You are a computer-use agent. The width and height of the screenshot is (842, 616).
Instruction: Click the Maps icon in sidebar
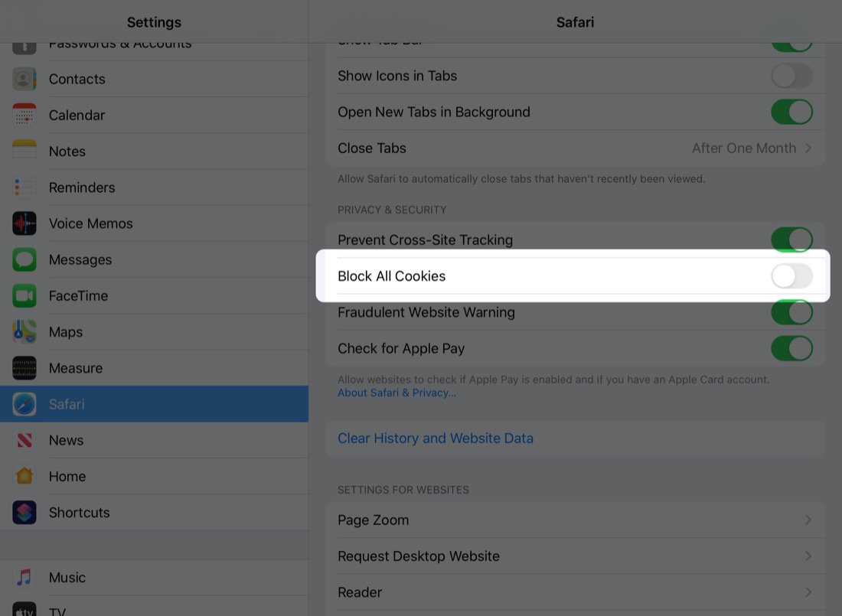(x=24, y=331)
